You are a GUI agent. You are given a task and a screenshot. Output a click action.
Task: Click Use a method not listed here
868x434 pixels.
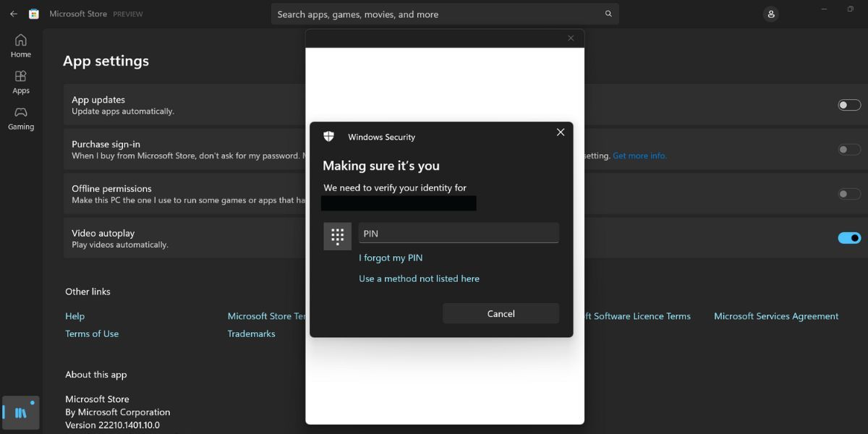[x=419, y=278]
